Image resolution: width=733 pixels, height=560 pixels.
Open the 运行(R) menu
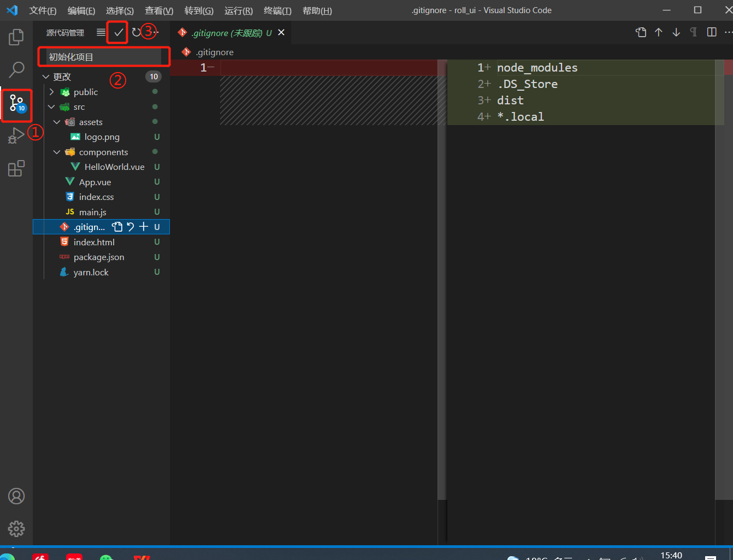(x=239, y=11)
